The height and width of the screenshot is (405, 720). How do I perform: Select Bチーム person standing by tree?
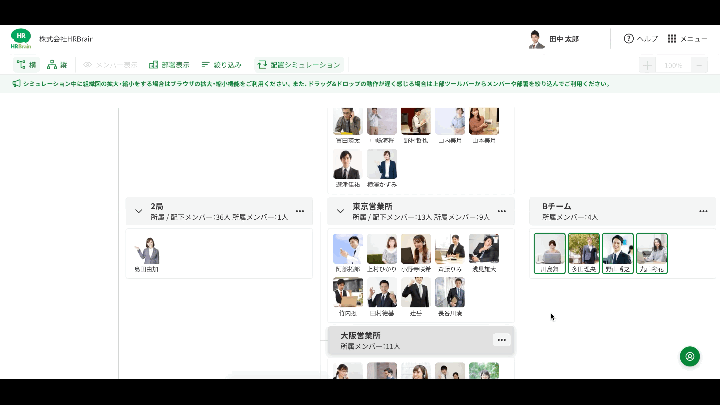pyautogui.click(x=584, y=253)
